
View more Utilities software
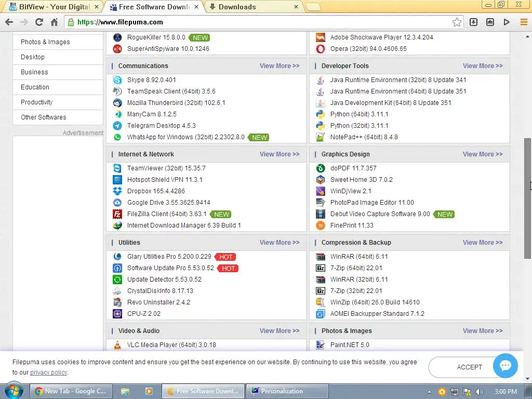pyautogui.click(x=280, y=243)
